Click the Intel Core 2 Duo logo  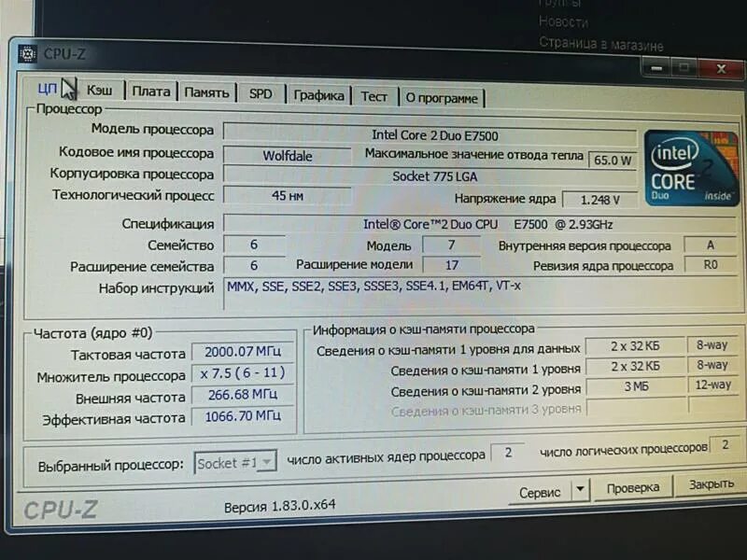click(x=691, y=168)
